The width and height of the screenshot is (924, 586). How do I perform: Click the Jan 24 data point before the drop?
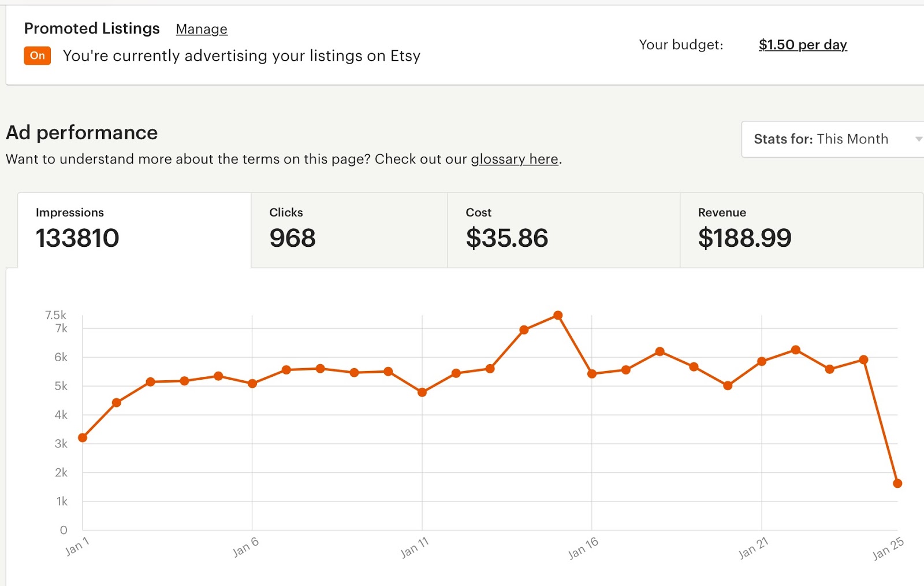[x=863, y=360]
